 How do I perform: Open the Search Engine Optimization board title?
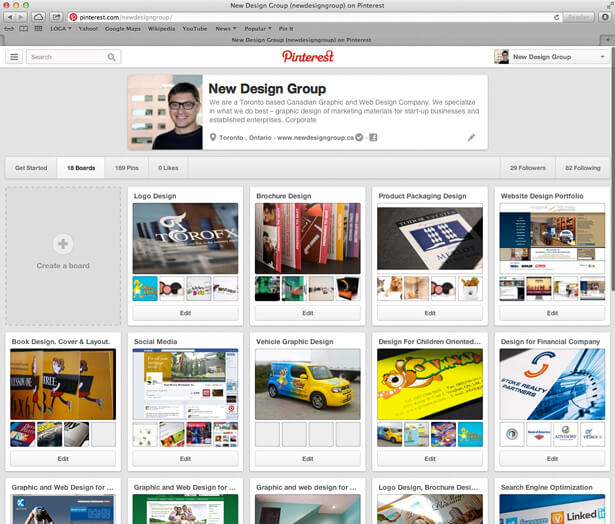(546, 487)
